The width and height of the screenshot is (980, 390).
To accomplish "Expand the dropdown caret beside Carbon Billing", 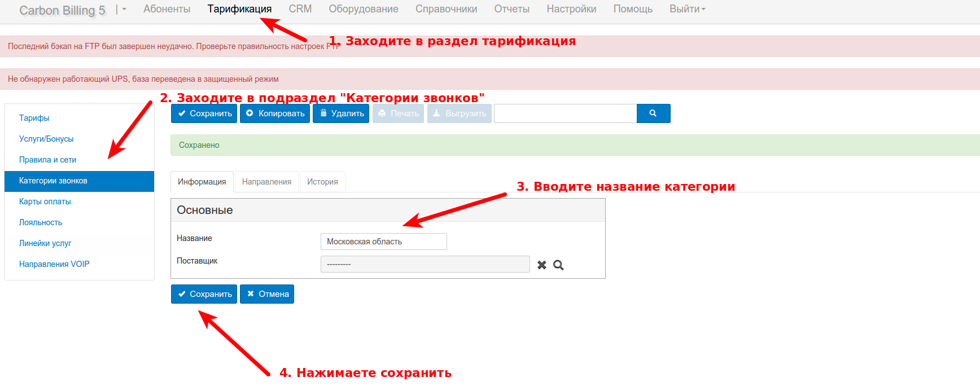I will [124, 10].
